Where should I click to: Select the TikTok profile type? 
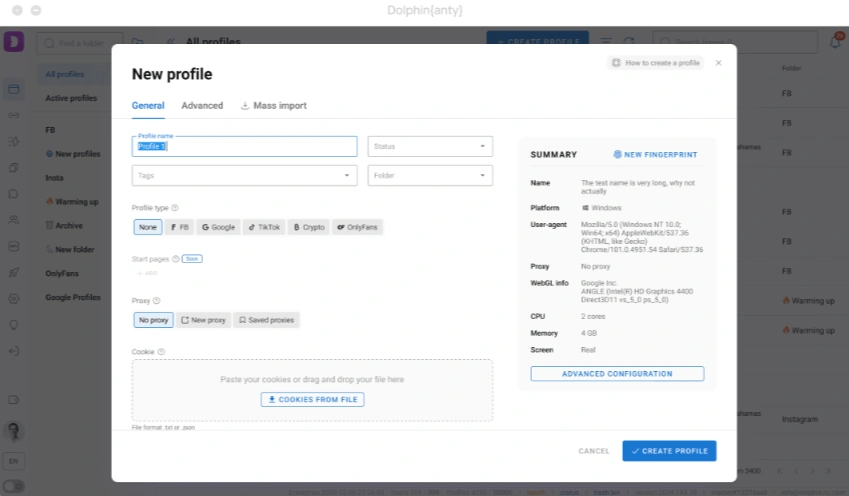tap(264, 227)
